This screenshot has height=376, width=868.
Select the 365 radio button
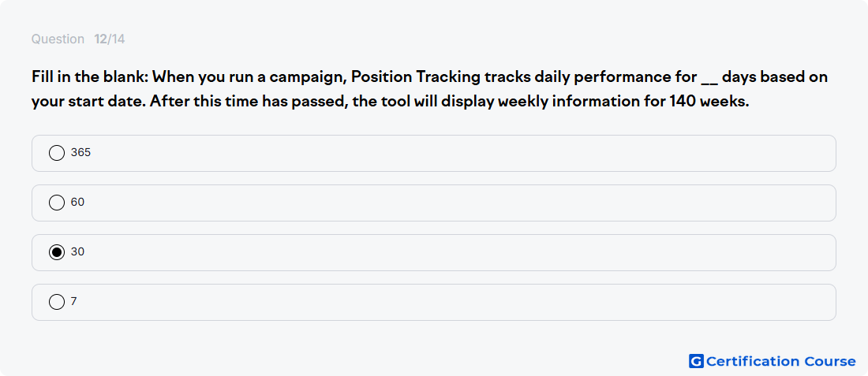pyautogui.click(x=57, y=153)
